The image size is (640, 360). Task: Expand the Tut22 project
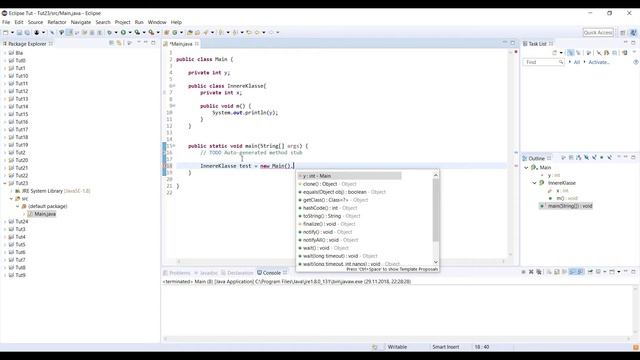pos(5,176)
